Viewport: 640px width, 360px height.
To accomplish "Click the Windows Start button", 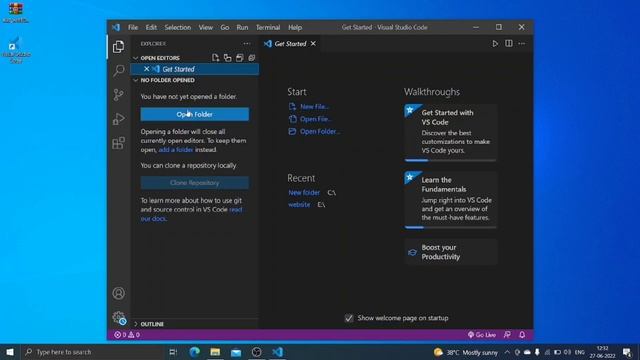I will click(9, 352).
